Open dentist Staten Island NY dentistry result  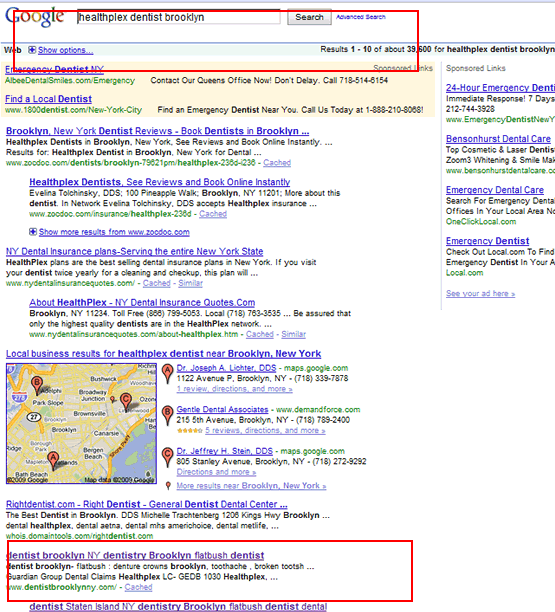[178, 607]
